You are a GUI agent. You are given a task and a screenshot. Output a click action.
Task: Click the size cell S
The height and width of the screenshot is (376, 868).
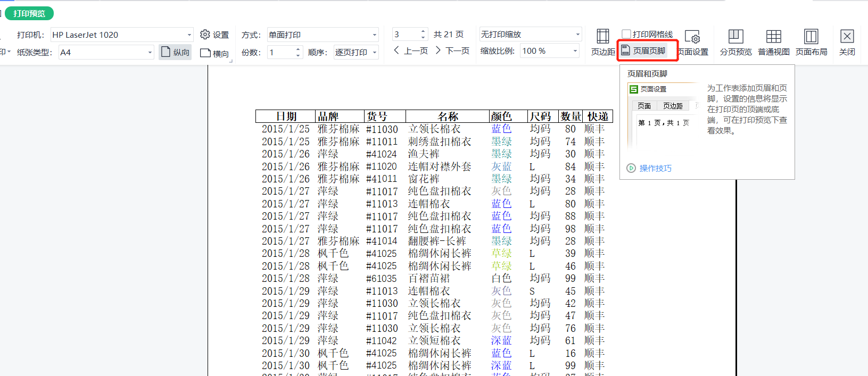[532, 291]
